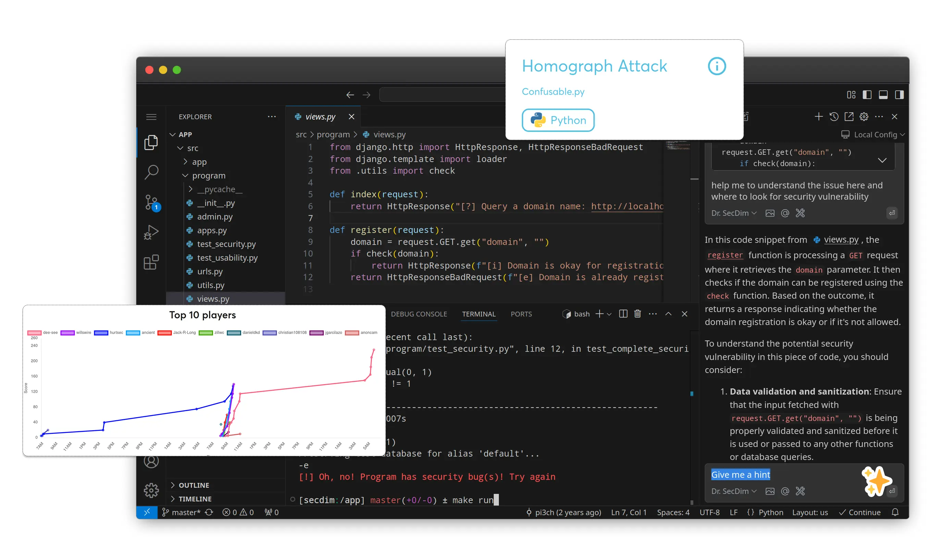Image resolution: width=934 pixels, height=560 pixels.
Task: Kill the active terminal with the trash icon
Action: coord(637,314)
